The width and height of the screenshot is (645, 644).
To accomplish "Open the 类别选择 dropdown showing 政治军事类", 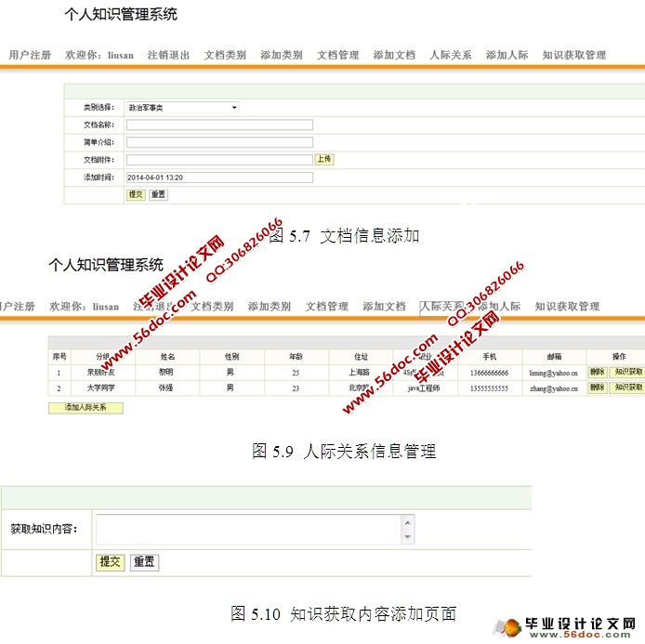I will click(182, 108).
